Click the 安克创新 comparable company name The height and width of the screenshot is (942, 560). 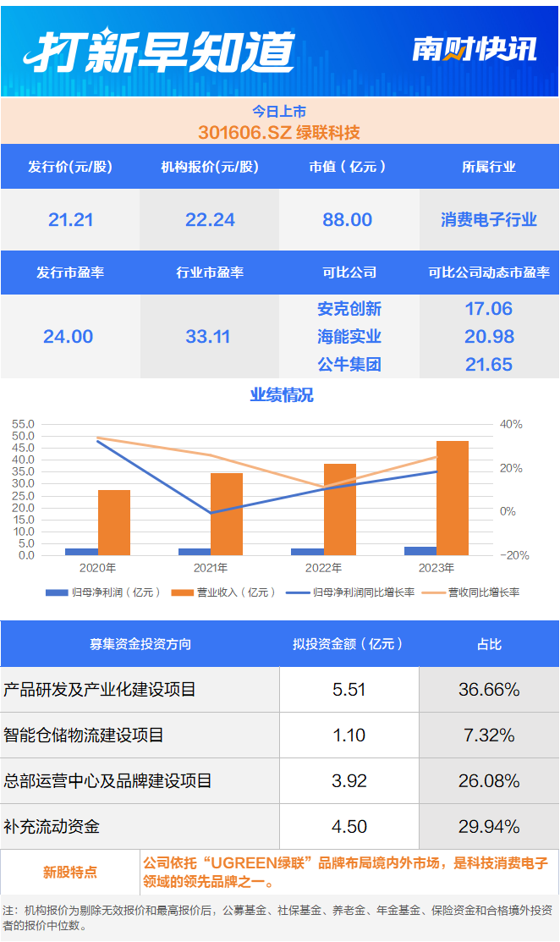[349, 309]
